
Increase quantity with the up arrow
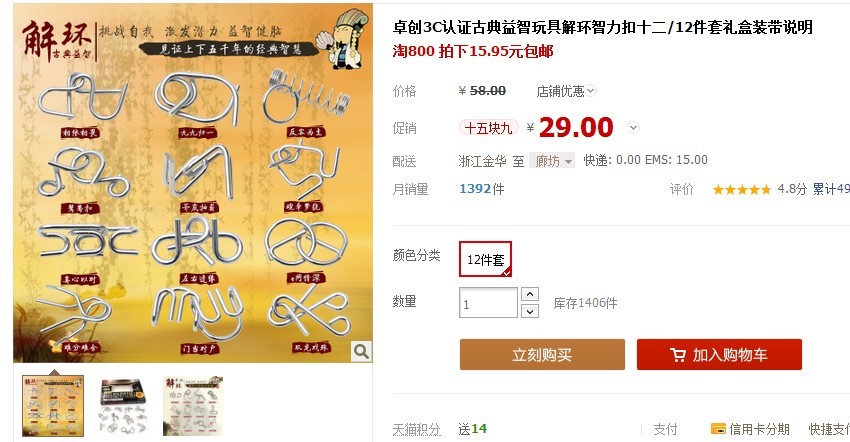(x=530, y=293)
